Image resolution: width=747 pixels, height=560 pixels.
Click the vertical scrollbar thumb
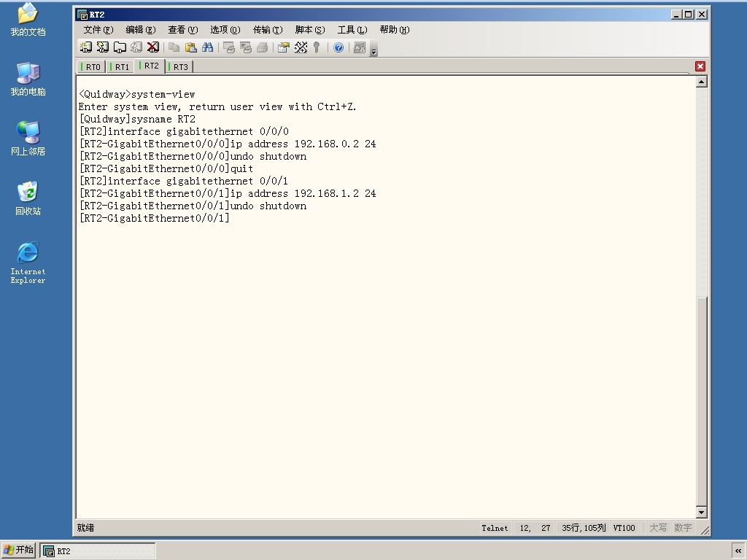tap(701, 401)
